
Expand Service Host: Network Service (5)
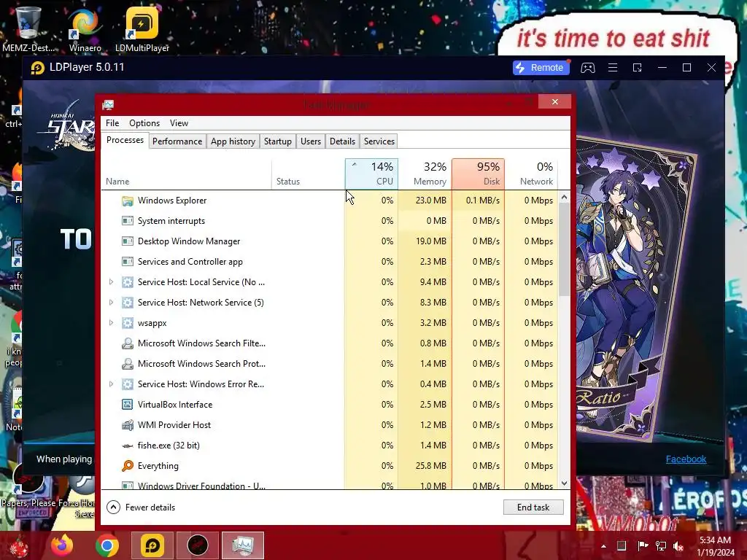111,303
